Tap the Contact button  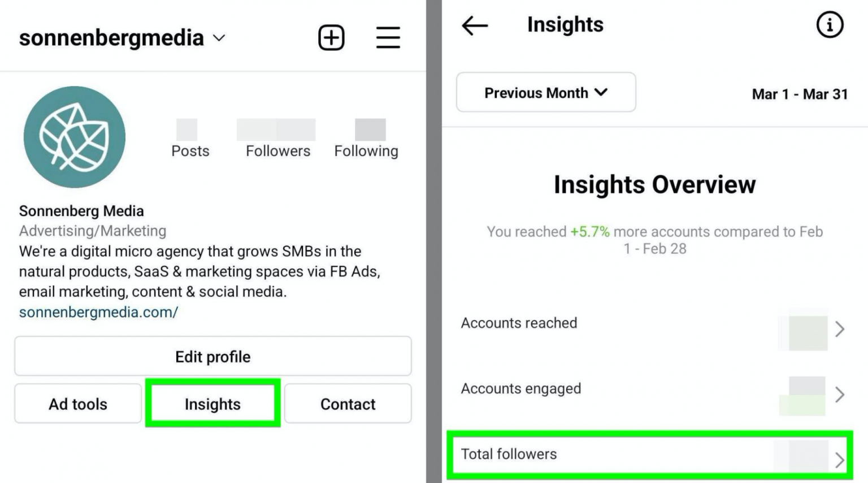click(348, 404)
